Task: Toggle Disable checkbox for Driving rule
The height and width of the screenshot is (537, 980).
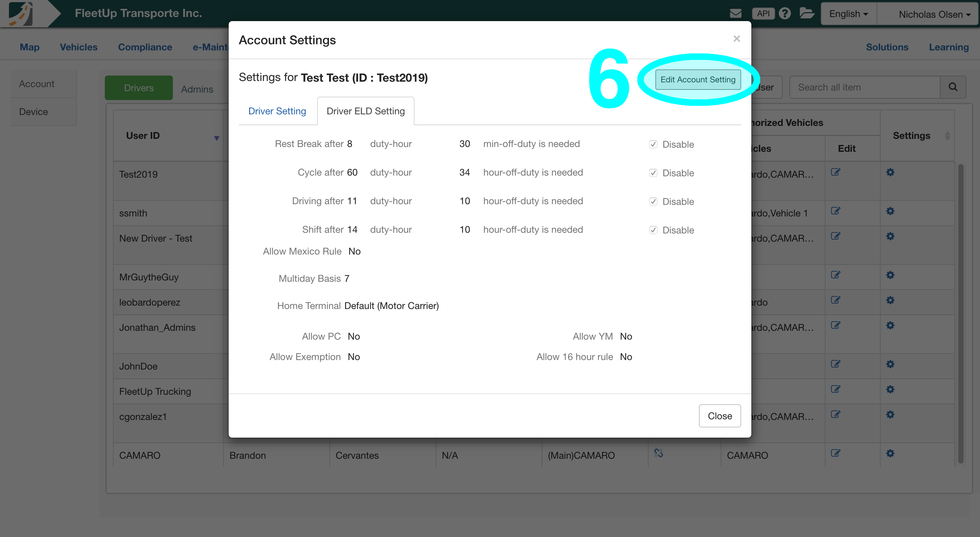Action: click(x=653, y=201)
